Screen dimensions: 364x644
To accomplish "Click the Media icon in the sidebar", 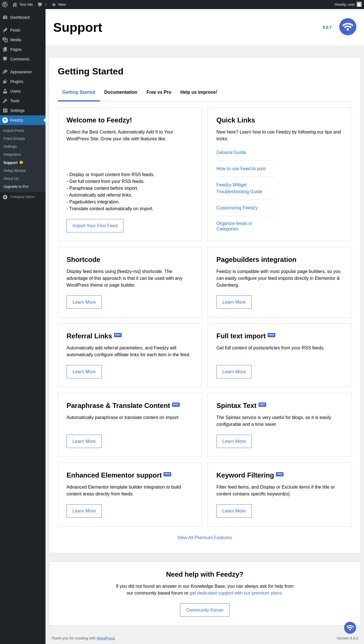I will point(5,40).
